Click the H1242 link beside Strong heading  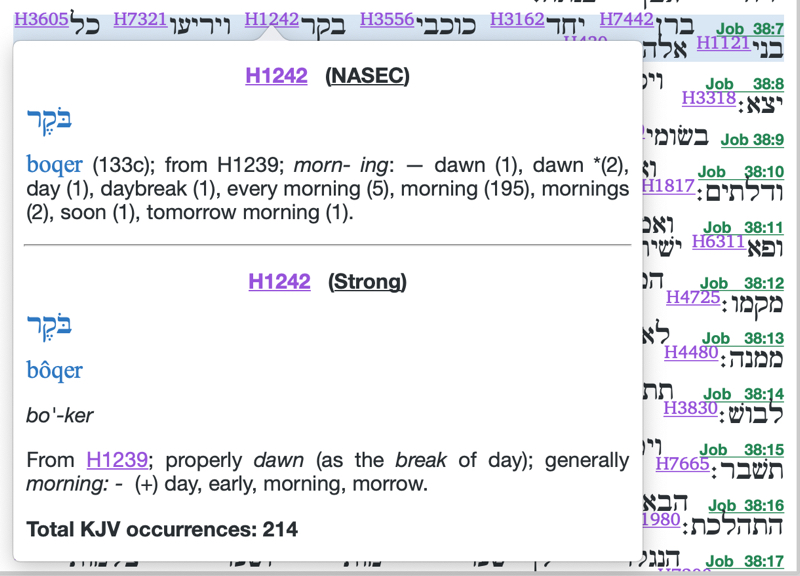279,282
